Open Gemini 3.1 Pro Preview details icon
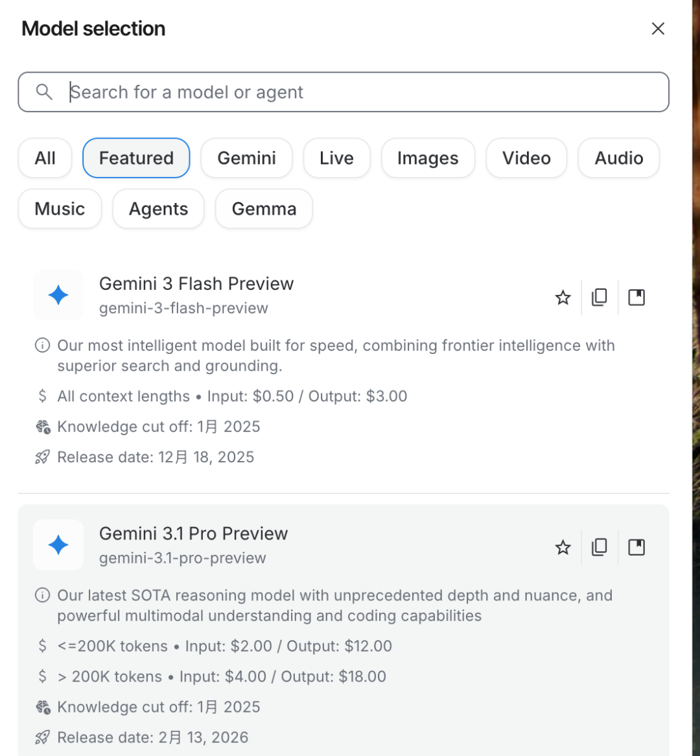The image size is (700, 756). (636, 547)
